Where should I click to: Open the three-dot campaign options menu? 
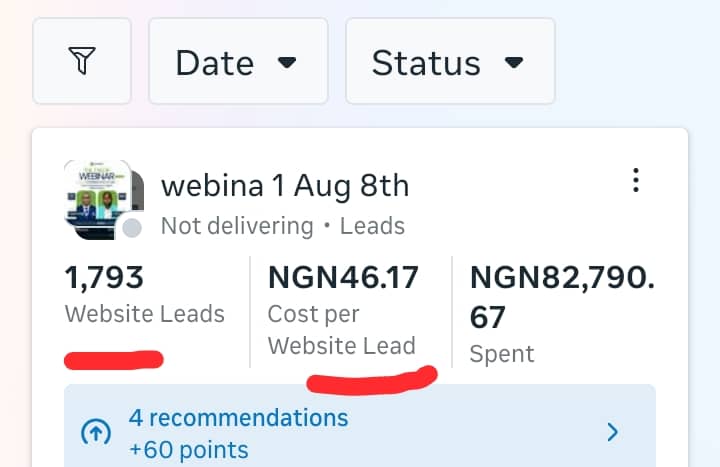point(635,181)
